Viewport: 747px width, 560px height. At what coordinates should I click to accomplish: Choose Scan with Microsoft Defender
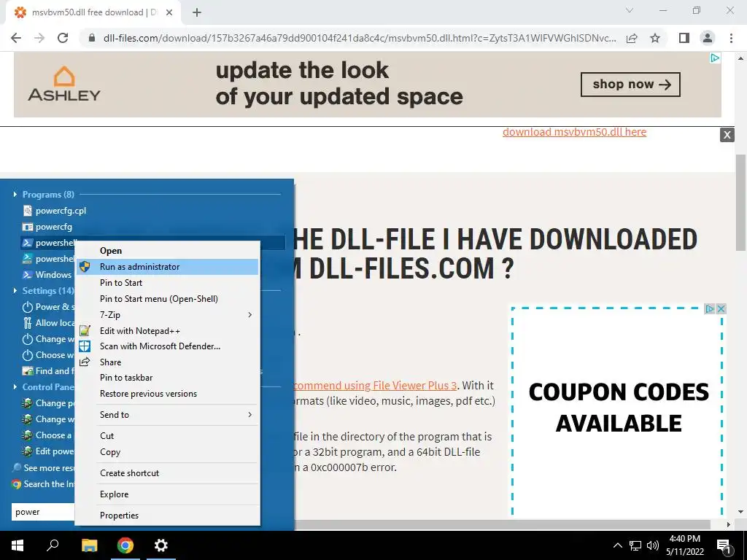[167, 346]
